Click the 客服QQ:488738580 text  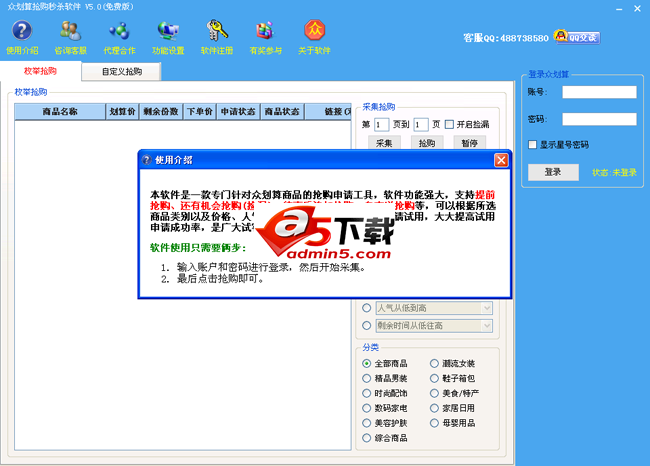[506, 38]
